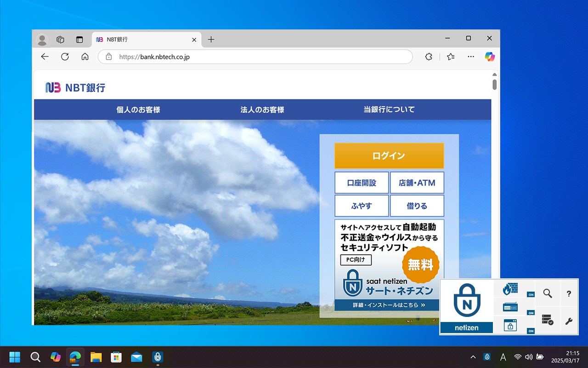Open the Edge profile avatar
The height and width of the screenshot is (368, 588).
(x=42, y=40)
